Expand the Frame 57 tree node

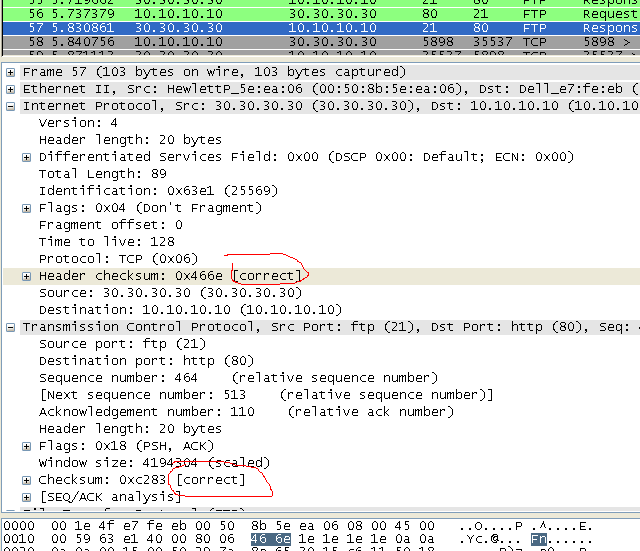[x=11, y=73]
